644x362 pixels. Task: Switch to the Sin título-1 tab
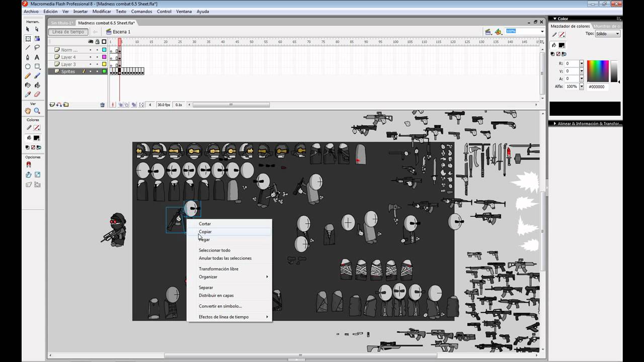pyautogui.click(x=62, y=23)
